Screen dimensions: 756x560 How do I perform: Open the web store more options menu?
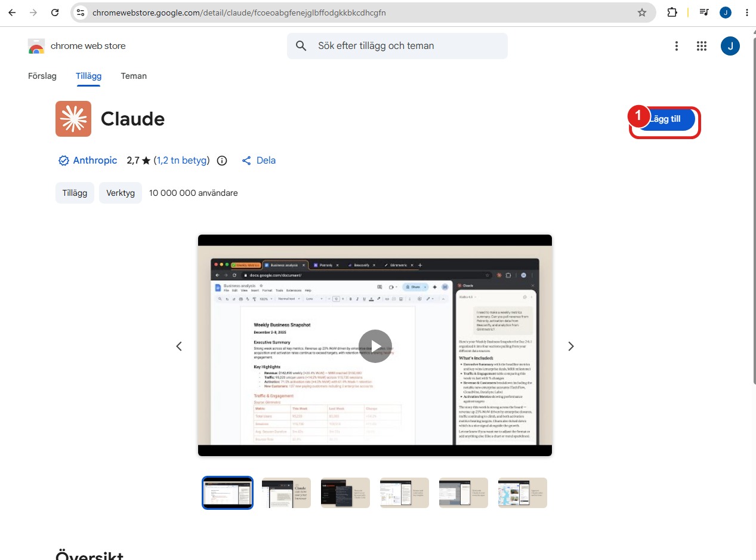pos(676,46)
